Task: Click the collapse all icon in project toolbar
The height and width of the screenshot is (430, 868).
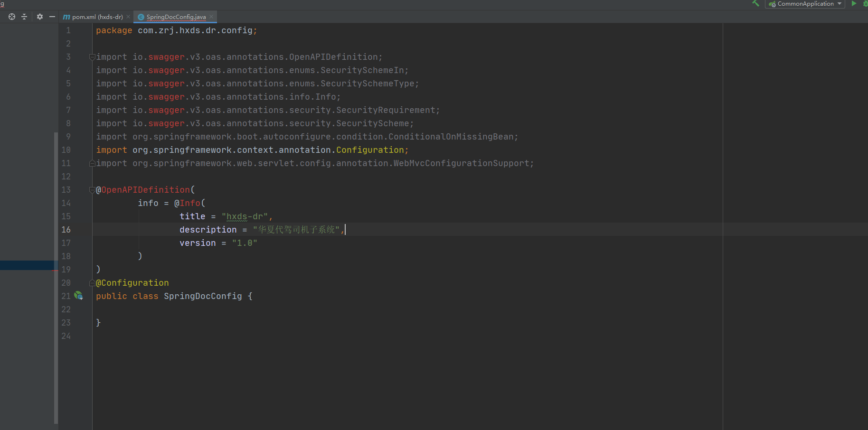Action: 24,17
